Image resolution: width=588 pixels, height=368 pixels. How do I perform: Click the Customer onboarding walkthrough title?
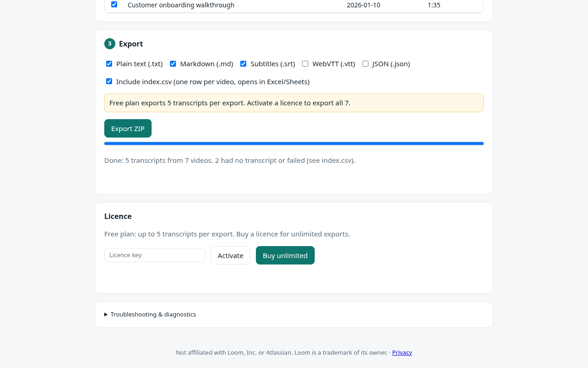click(181, 5)
